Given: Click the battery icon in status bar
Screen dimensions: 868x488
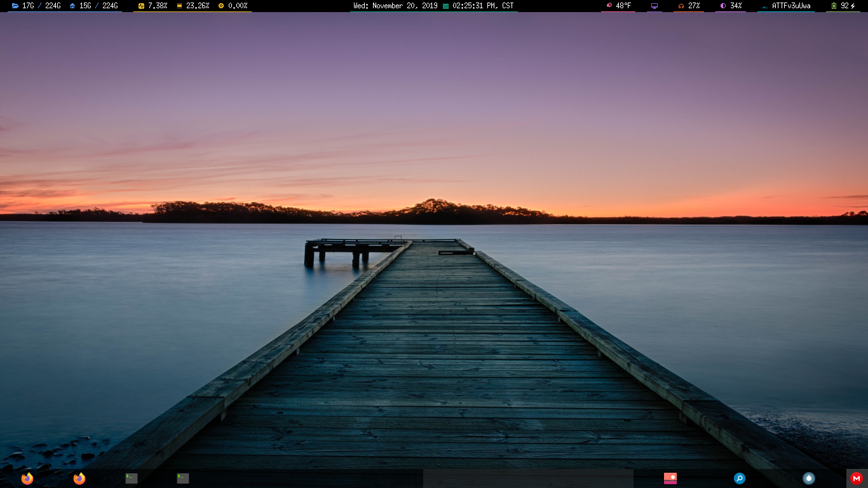Looking at the screenshot, I should tap(834, 6).
